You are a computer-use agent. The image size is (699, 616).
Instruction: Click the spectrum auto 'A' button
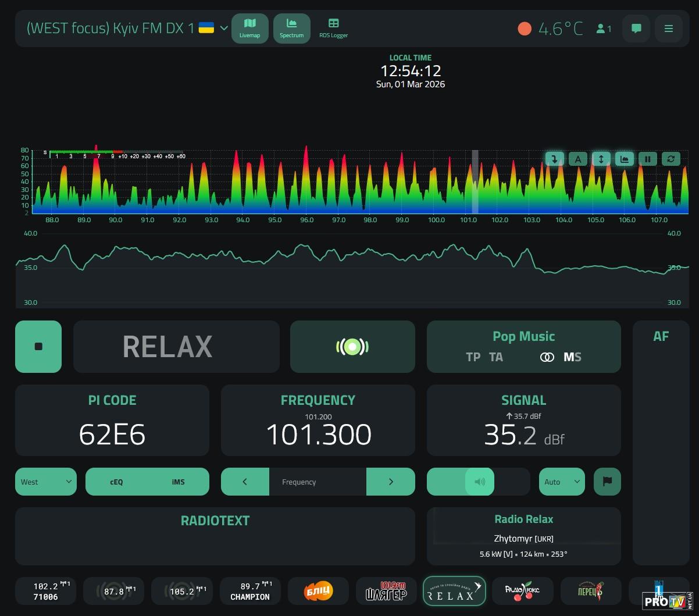[577, 159]
